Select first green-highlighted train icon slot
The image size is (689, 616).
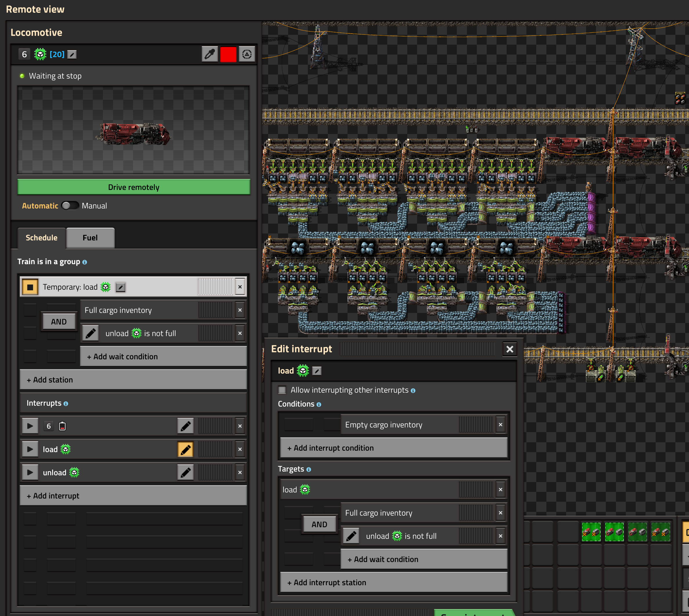click(591, 532)
